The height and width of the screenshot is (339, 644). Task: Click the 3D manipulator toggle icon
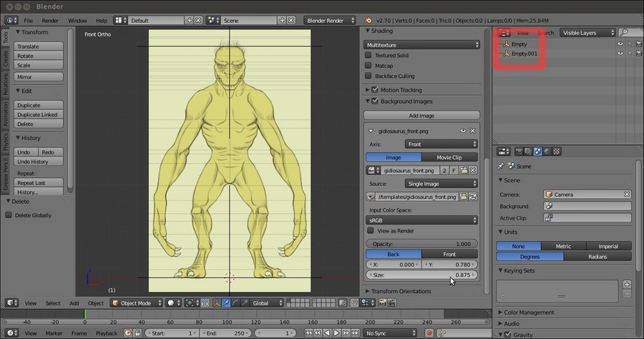coord(216,303)
